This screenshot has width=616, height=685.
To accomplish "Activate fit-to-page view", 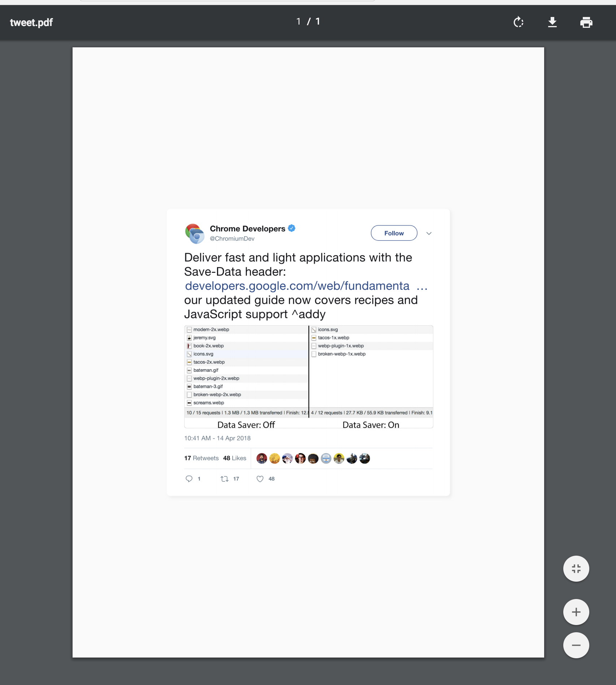I will pos(576,568).
